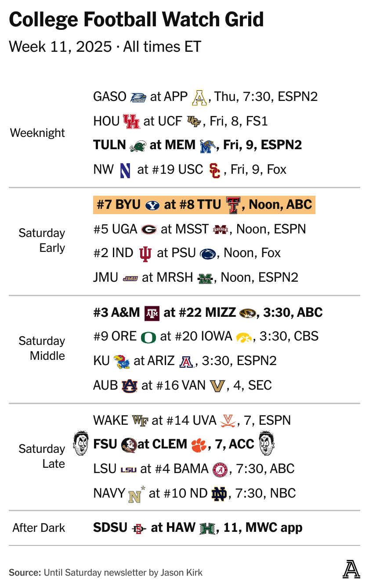The image size is (369, 588).
Task: Click the Source credit line by Jason Kirk
Action: [105, 573]
